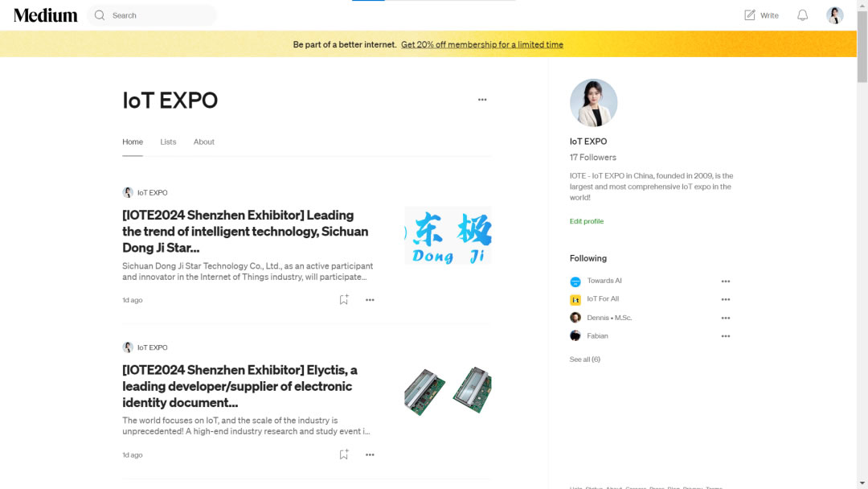Click the large IoT EXPO profile photo
Image resolution: width=868 pixels, height=489 pixels.
(x=593, y=102)
